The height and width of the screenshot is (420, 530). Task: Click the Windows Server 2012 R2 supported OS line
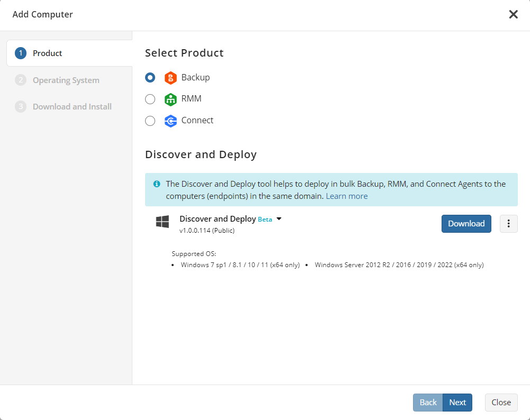(399, 265)
